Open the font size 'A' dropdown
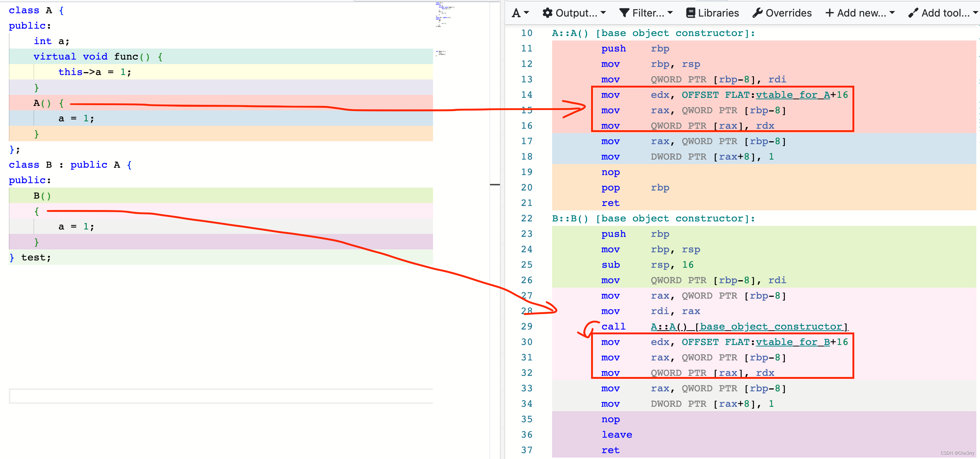 [x=520, y=13]
